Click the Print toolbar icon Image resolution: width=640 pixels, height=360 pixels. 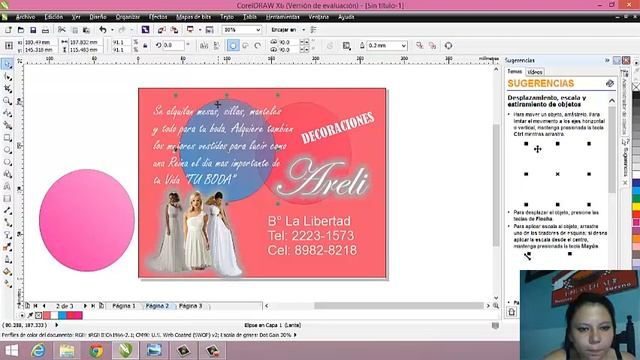(45, 30)
